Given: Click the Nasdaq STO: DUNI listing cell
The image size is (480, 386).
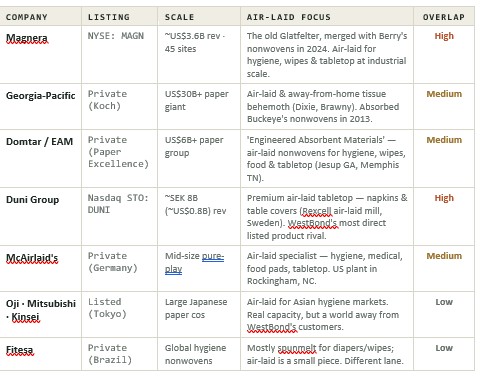Looking at the screenshot, I should point(119,217).
